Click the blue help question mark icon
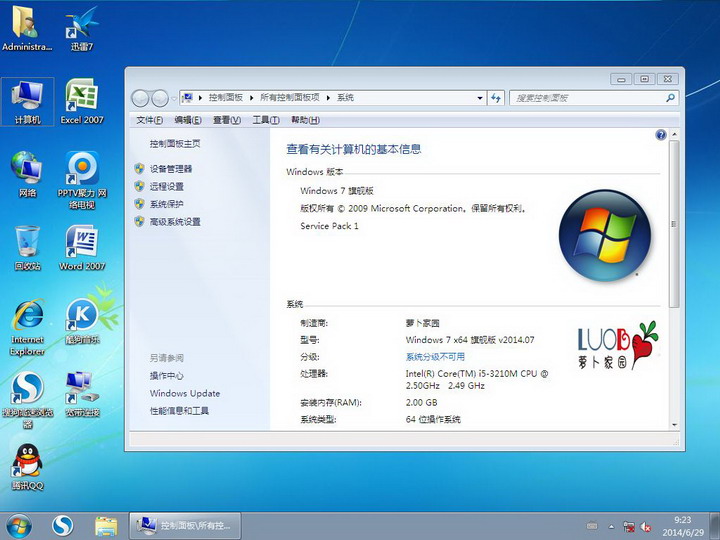Viewport: 720px width, 540px height. point(661,134)
